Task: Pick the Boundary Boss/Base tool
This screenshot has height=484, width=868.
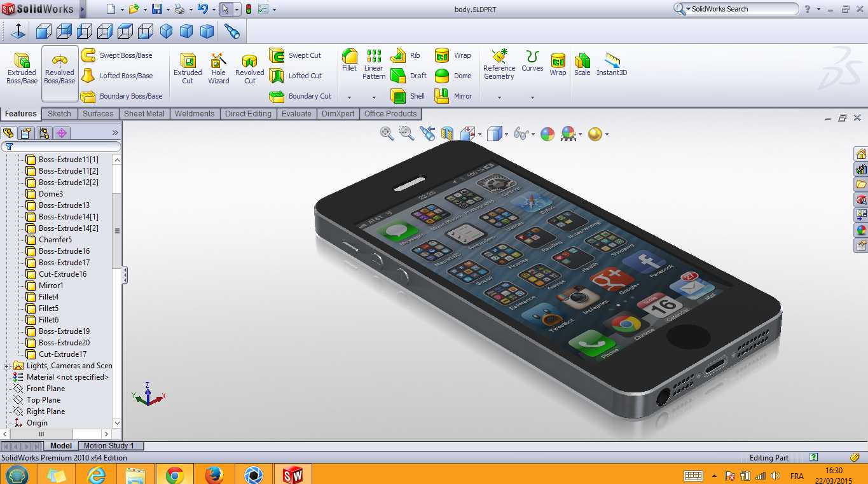Action: pyautogui.click(x=122, y=96)
